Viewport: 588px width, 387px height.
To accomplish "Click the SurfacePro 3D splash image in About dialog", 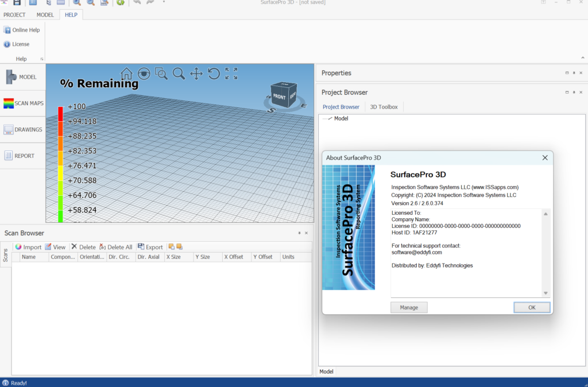I will (349, 227).
